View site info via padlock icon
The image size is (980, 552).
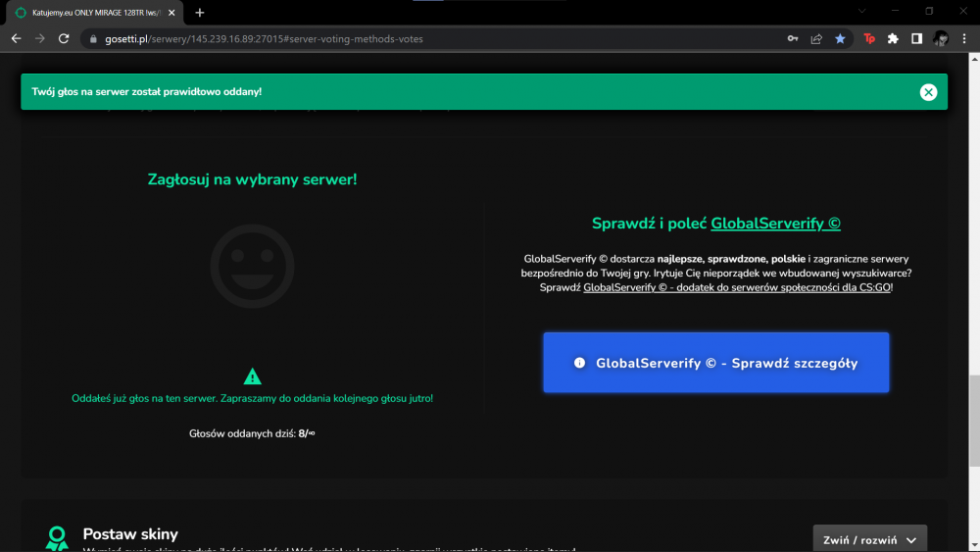pyautogui.click(x=93, y=39)
